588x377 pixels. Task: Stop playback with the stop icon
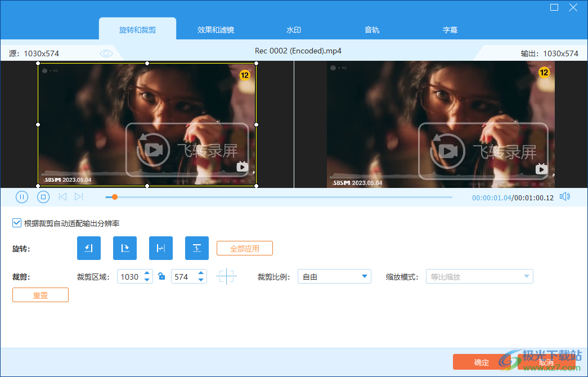(43, 197)
